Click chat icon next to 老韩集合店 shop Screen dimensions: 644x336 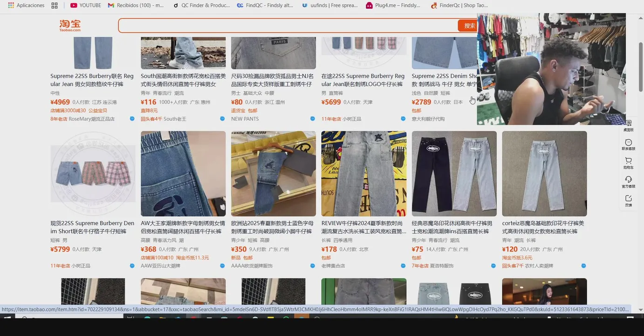pyautogui.click(x=403, y=266)
